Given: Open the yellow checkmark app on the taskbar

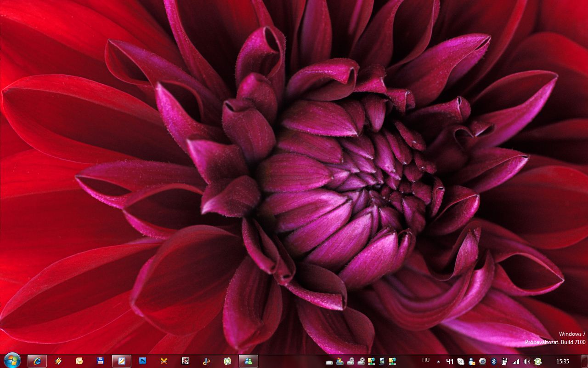Looking at the screenshot, I should coord(79,361).
